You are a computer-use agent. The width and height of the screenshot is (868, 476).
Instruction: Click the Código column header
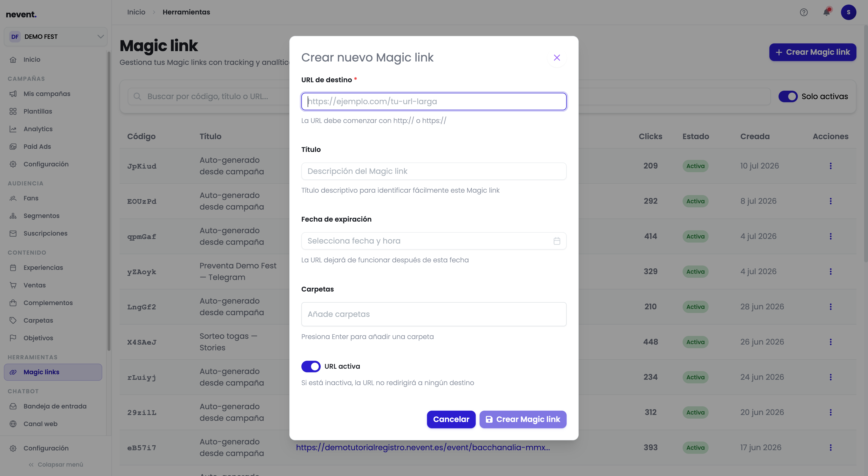click(x=141, y=136)
